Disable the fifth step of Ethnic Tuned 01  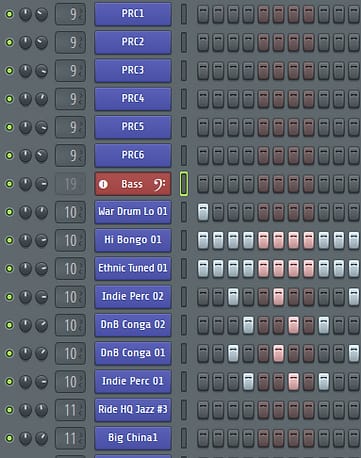263,268
